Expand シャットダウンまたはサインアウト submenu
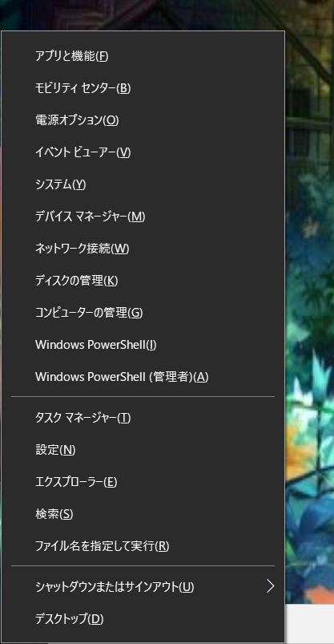The image size is (334, 644). [143, 586]
